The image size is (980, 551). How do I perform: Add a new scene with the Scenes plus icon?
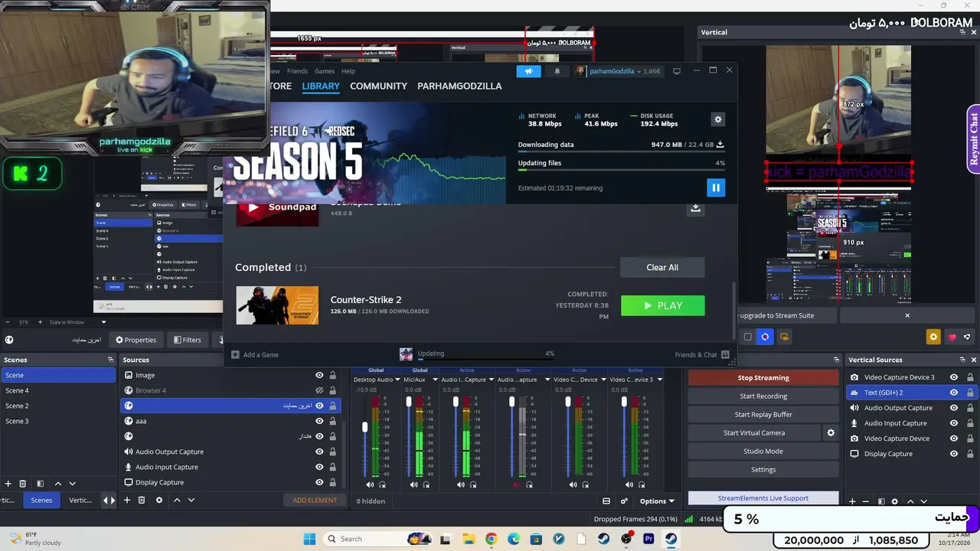point(8,484)
